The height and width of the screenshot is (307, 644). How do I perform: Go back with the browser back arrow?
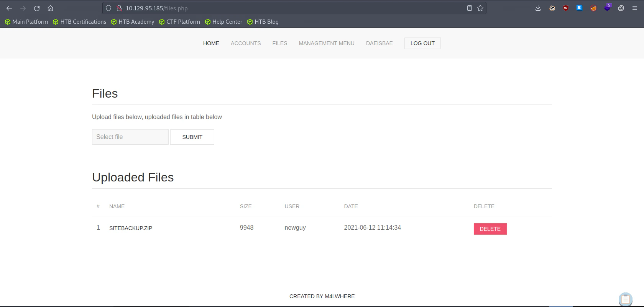click(x=9, y=8)
